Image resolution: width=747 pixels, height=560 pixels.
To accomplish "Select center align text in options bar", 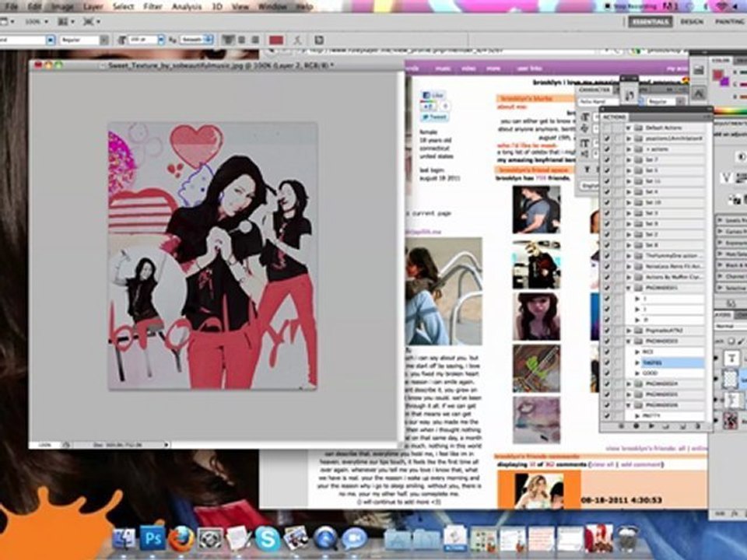I will coord(241,40).
